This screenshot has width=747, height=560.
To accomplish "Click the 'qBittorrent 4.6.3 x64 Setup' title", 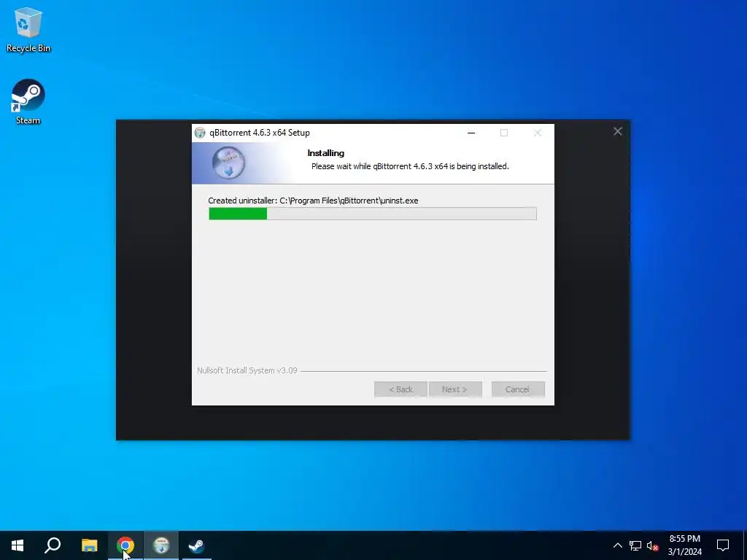I will coord(260,133).
